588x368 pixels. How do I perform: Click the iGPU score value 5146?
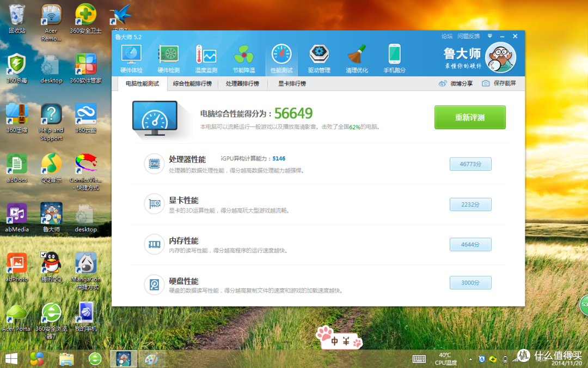point(279,159)
